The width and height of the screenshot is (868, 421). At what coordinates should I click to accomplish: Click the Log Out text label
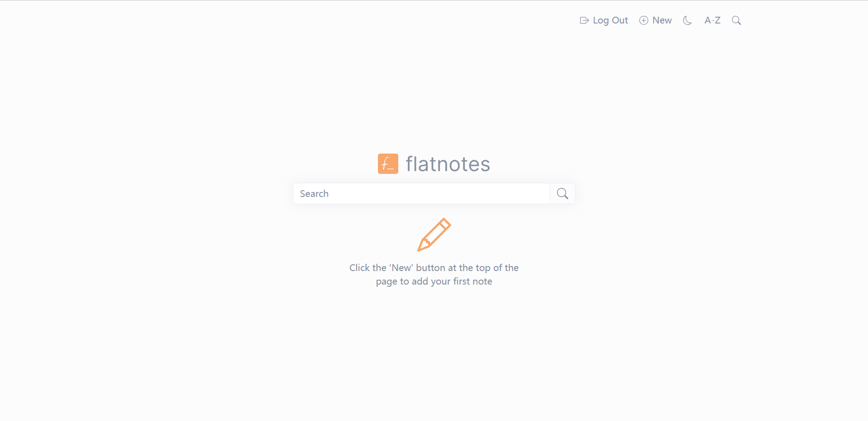(x=610, y=20)
